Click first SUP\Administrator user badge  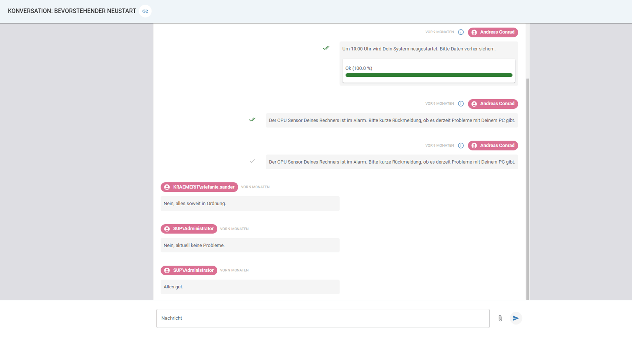pyautogui.click(x=189, y=229)
